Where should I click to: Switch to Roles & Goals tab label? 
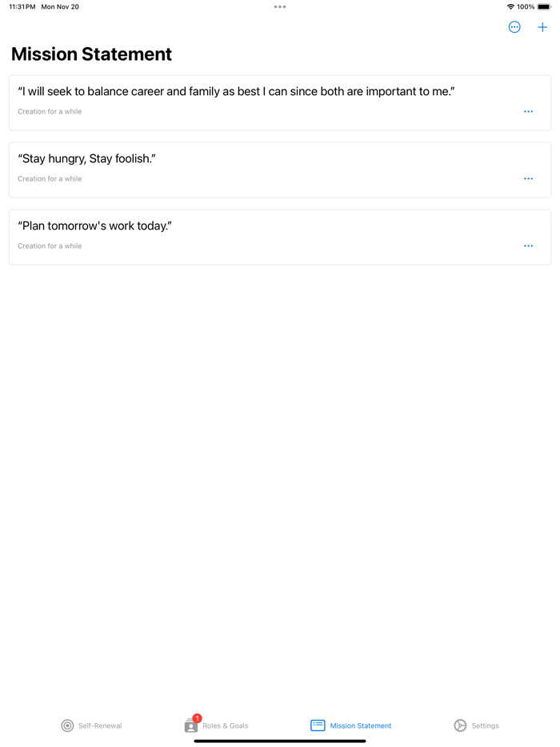pos(226,725)
